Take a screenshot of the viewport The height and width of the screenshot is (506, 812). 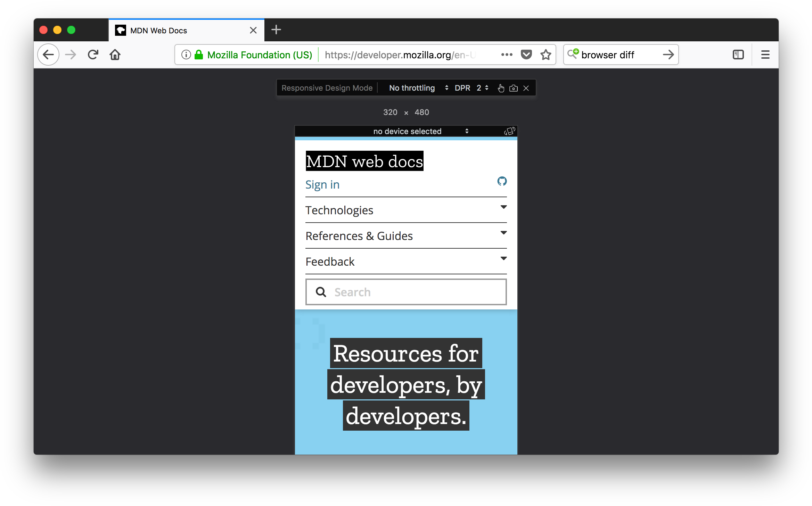click(x=514, y=88)
